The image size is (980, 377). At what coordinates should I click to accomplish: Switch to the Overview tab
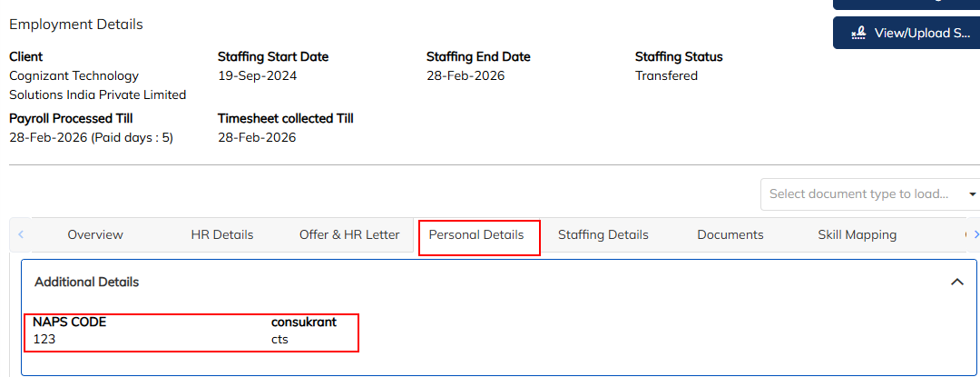coord(95,235)
